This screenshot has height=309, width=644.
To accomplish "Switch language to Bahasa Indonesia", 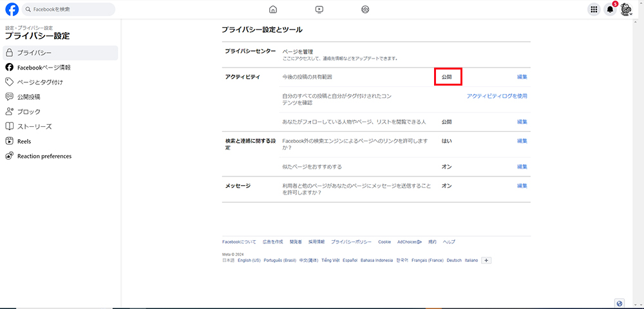I will (x=377, y=261).
